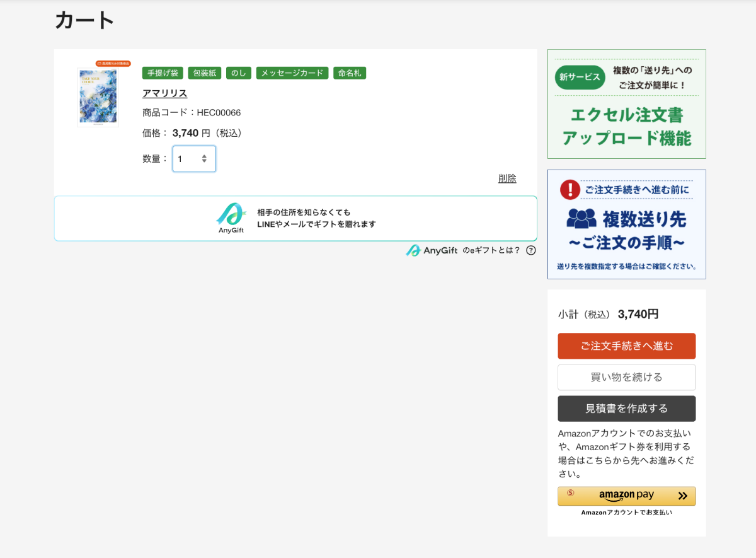Click the green 新サービス badge
This screenshot has height=558, width=756.
coord(580,77)
